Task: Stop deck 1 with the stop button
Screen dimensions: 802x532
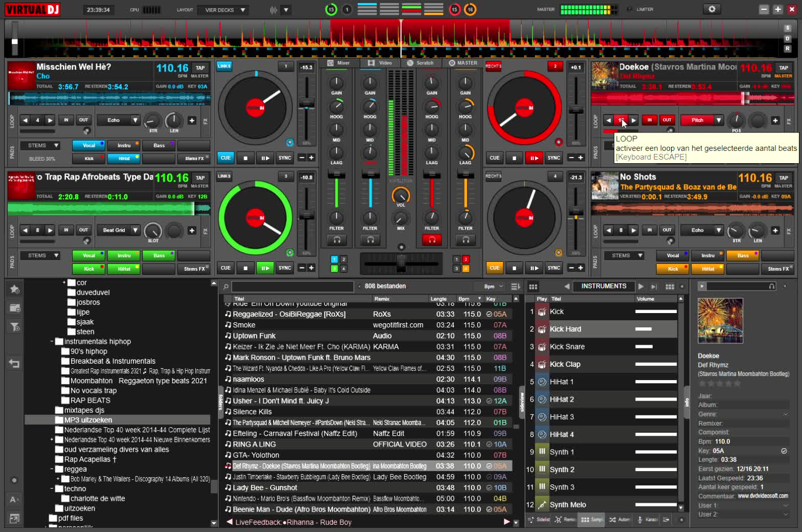Action: coord(246,158)
